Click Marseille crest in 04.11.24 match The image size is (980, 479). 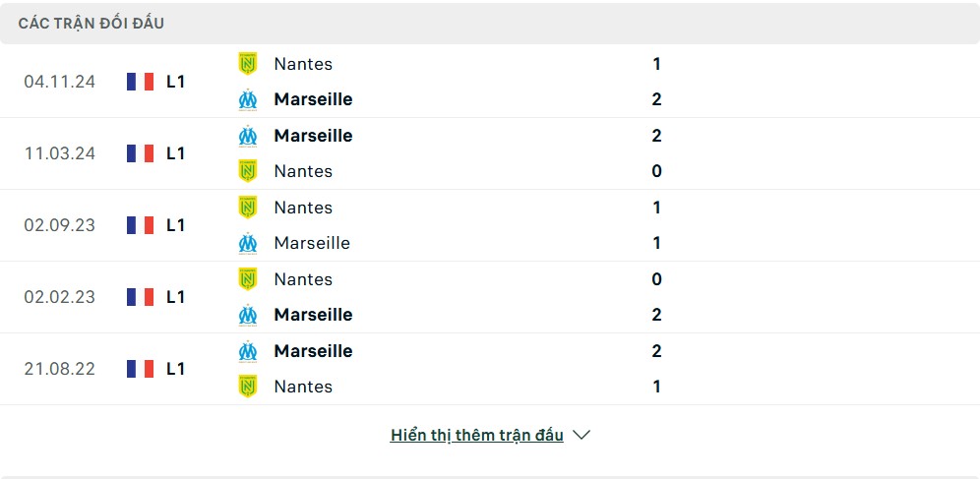click(x=248, y=99)
